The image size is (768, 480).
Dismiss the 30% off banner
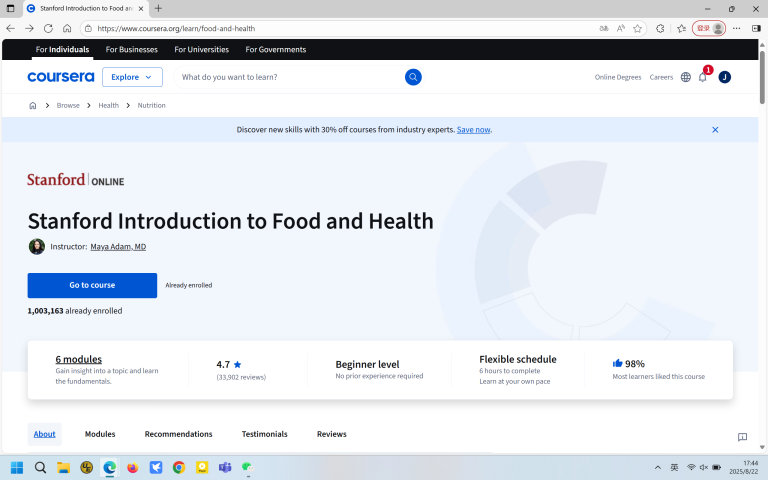[715, 130]
